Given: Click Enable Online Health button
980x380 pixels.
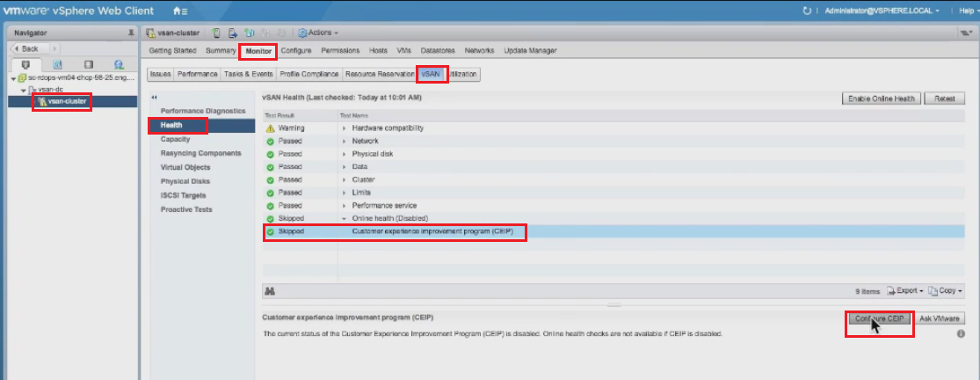Looking at the screenshot, I should pos(882,99).
